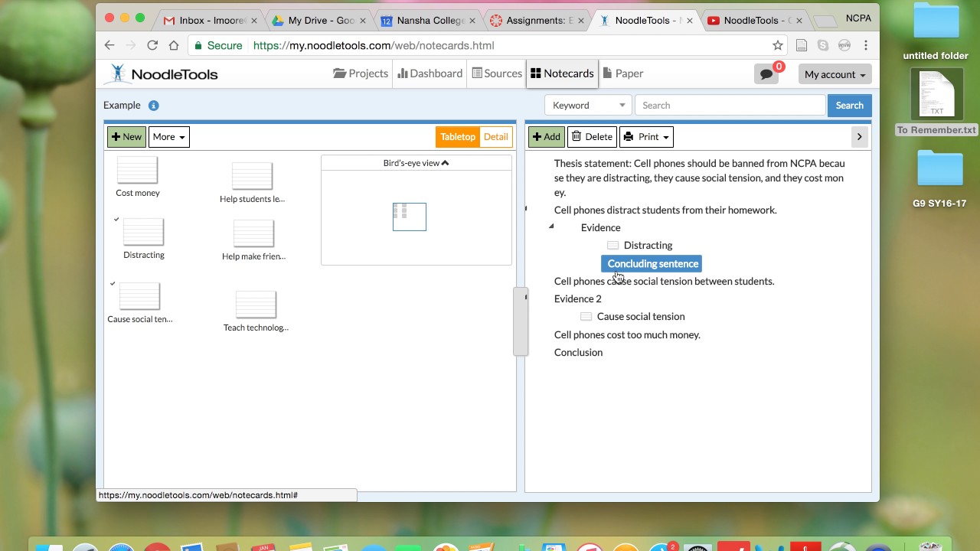The height and width of the screenshot is (551, 980).
Task: Select the Notecards tab
Action: point(563,73)
